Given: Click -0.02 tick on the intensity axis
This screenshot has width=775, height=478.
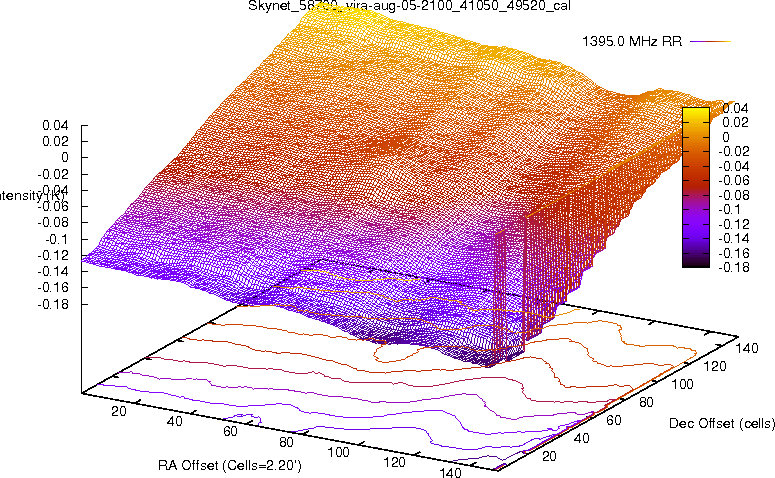Looking at the screenshot, I should (53, 174).
